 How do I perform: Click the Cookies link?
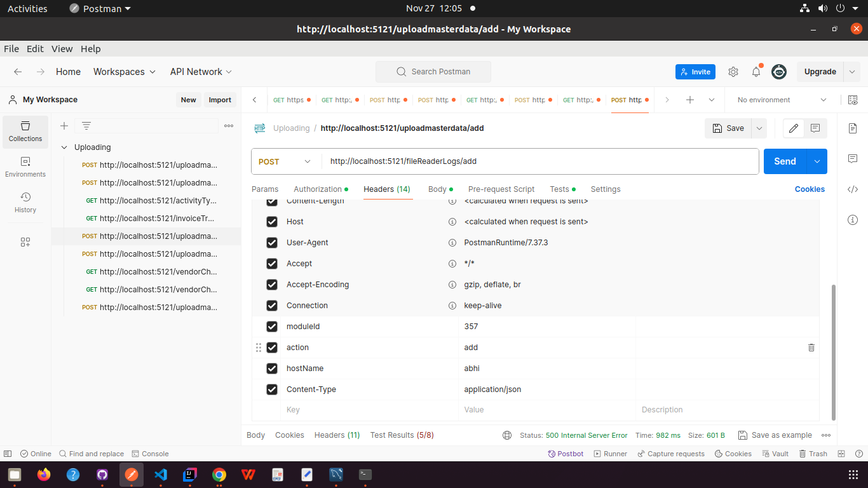810,189
